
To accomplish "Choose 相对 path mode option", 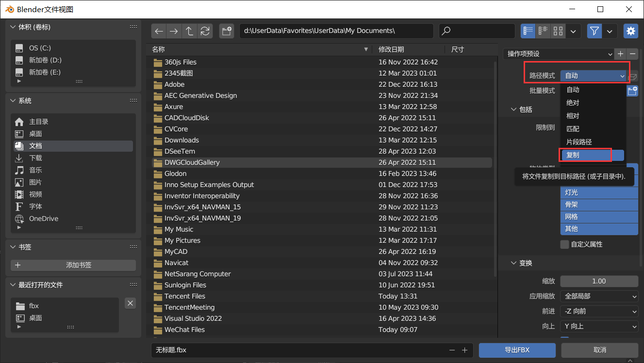I will click(x=593, y=116).
